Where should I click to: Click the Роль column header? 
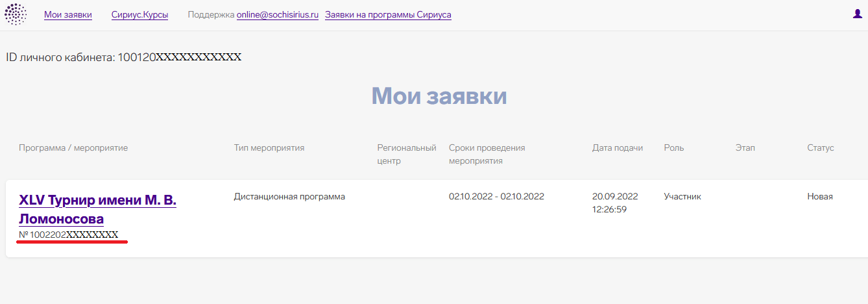[x=673, y=148]
